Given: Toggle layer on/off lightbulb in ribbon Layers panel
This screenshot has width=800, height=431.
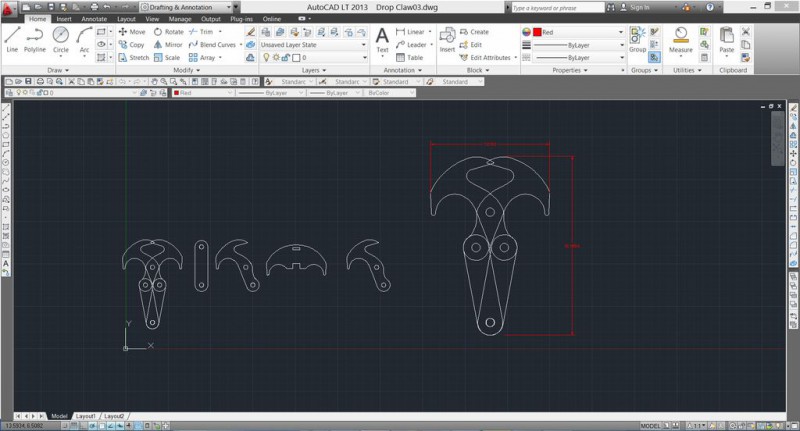Looking at the screenshot, I should point(266,58).
